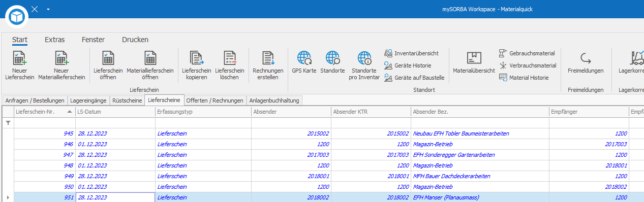
Task: Open Geräte Historie
Action: 408,65
